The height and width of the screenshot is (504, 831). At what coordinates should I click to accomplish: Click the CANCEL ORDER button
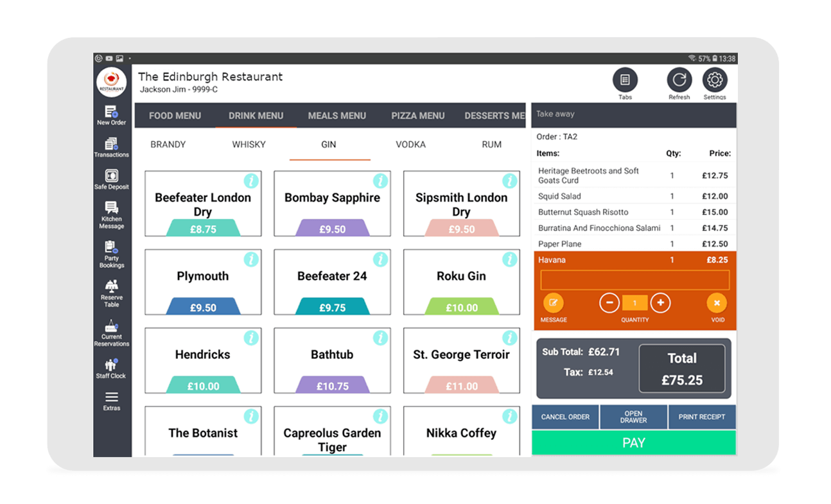point(565,417)
